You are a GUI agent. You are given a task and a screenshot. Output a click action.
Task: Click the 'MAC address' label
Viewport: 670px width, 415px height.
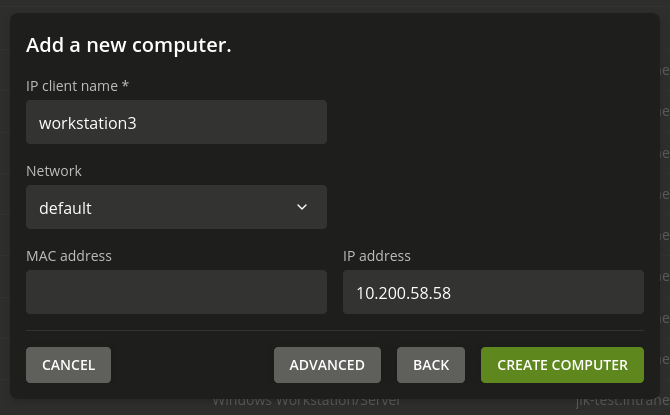click(69, 256)
